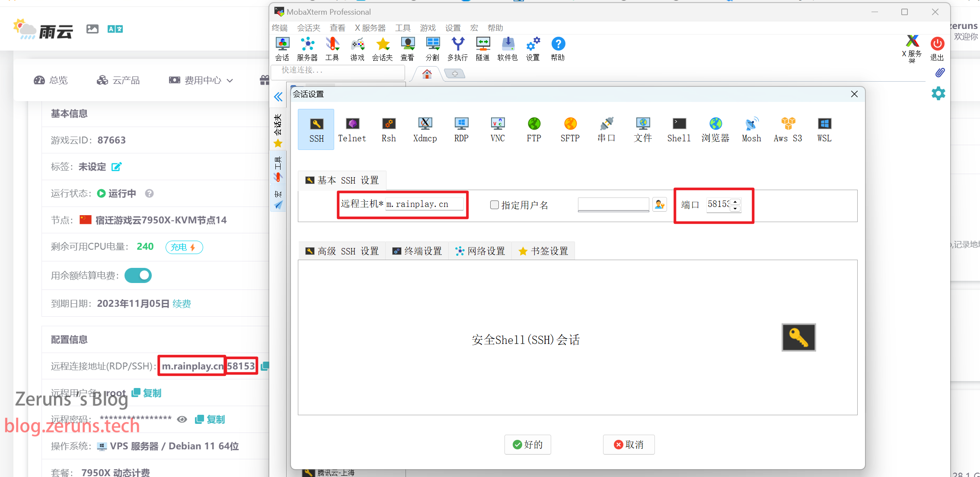Click the 退出 power icon
Screen dimensions: 980x477
(x=937, y=48)
